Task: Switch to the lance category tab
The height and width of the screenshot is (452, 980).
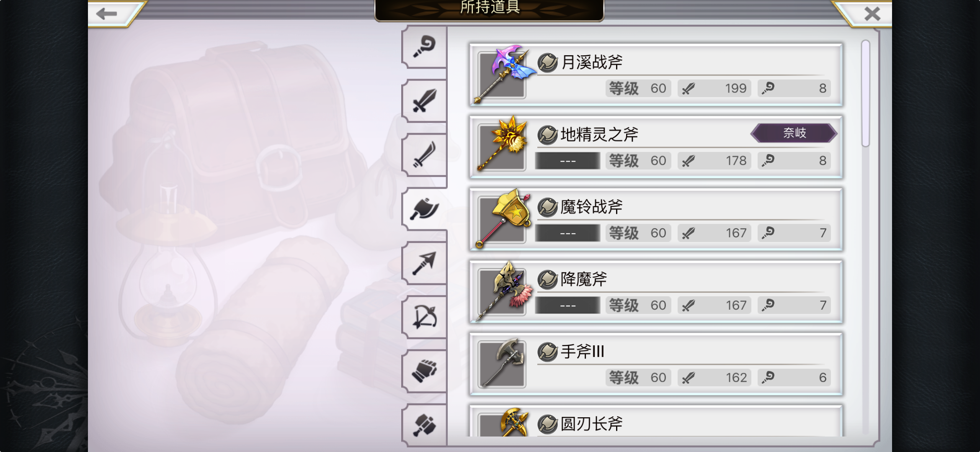Action: click(424, 263)
